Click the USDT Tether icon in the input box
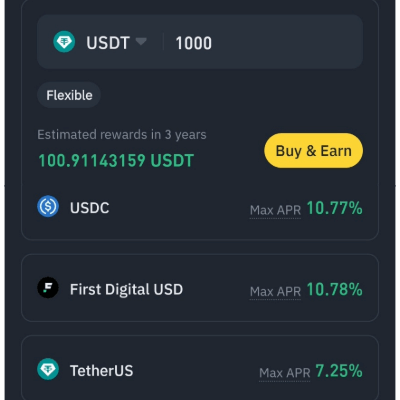This screenshot has width=400, height=400. tap(64, 42)
